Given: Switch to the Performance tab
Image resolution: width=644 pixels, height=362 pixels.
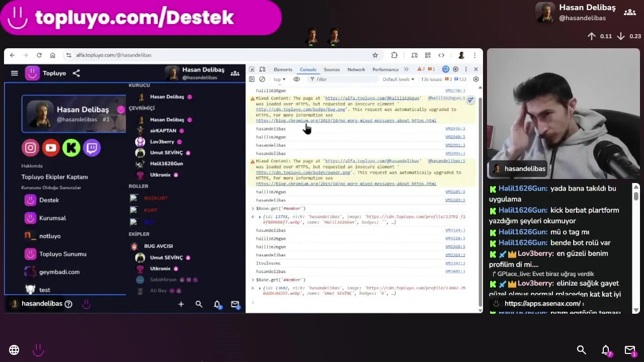Looking at the screenshot, I should (385, 69).
